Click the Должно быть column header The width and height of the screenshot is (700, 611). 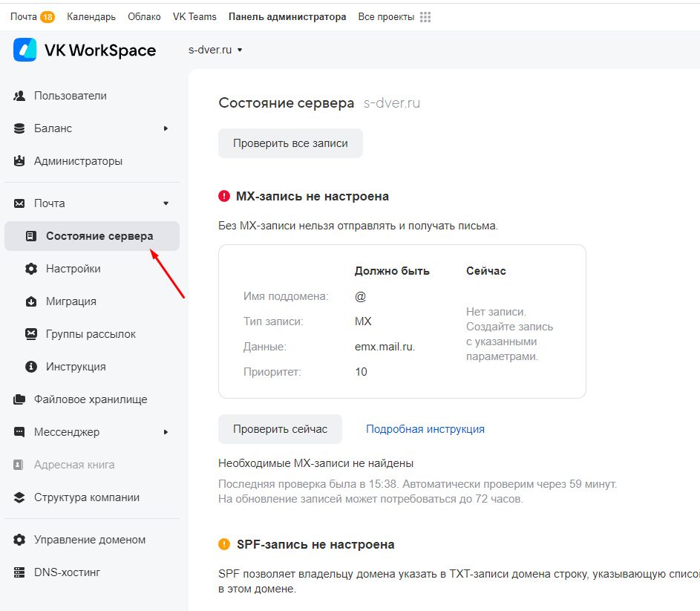[392, 271]
